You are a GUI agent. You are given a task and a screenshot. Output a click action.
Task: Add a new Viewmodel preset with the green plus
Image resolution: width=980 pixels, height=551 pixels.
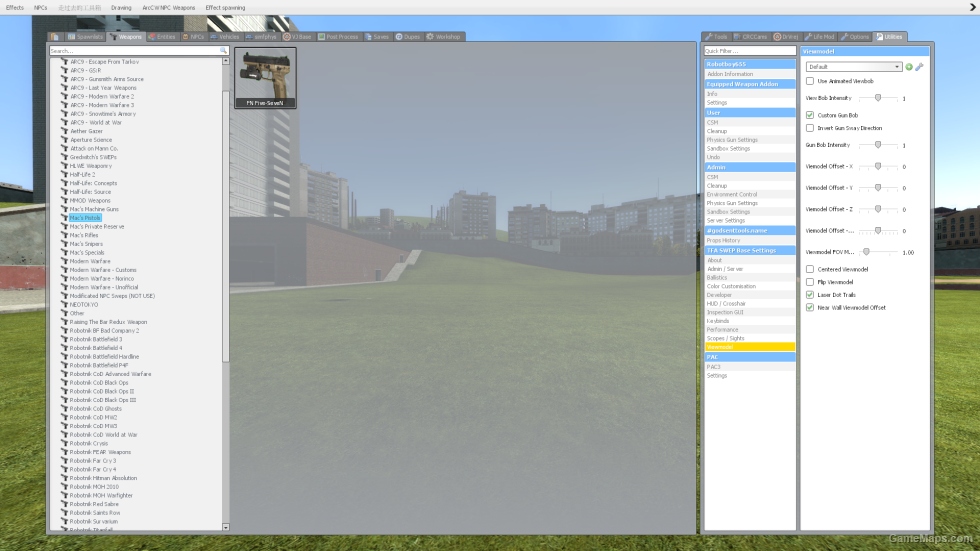909,67
